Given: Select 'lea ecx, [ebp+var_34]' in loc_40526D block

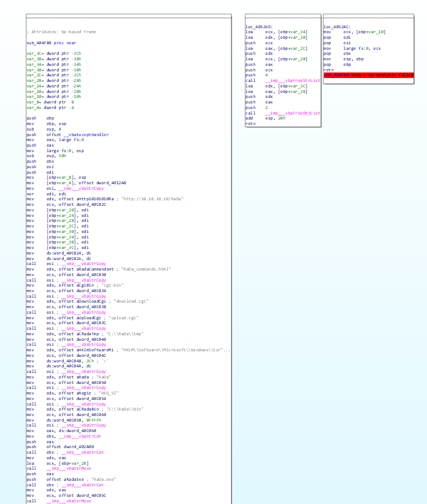Looking at the screenshot, I should click(276, 32).
